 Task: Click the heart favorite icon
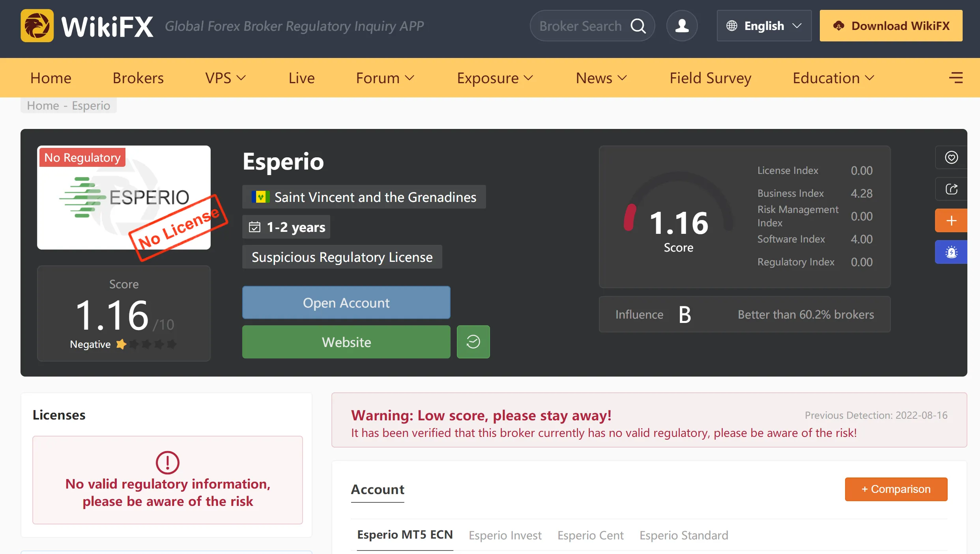coord(951,157)
